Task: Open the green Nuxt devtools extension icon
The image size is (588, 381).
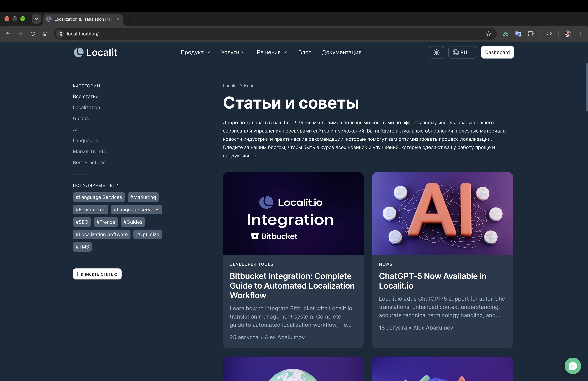Action: coord(506,34)
